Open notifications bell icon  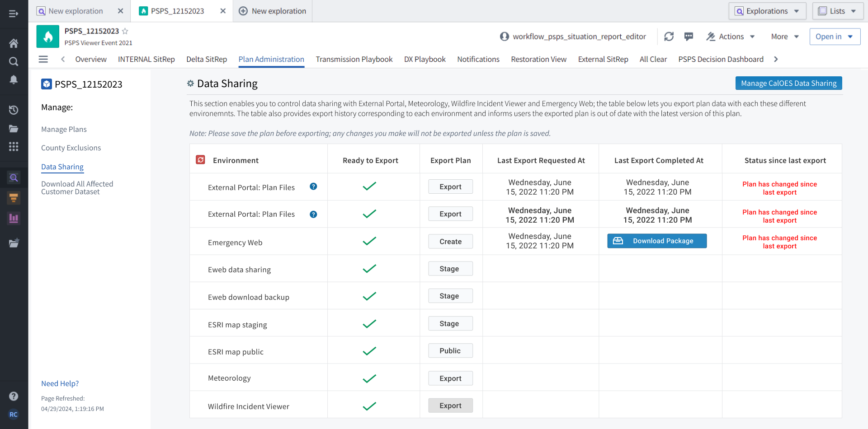point(14,80)
